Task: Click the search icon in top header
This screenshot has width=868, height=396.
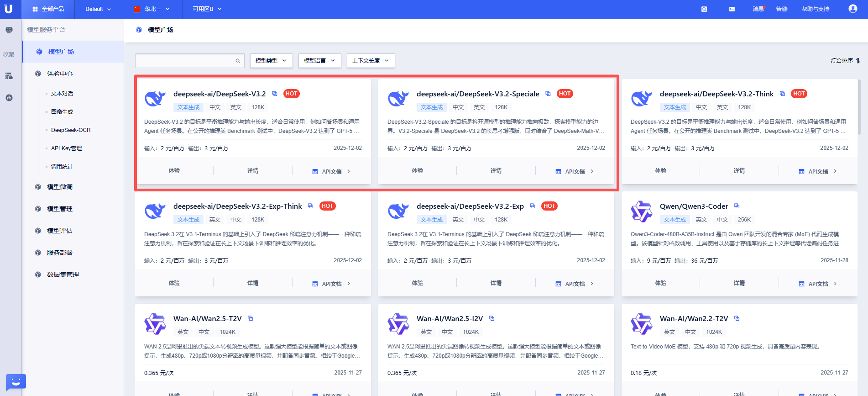Action: (704, 9)
